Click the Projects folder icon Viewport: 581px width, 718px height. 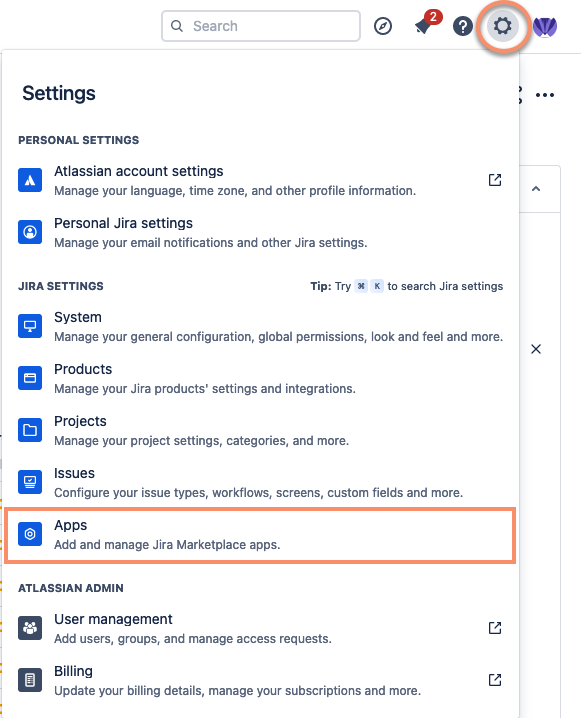tap(30, 430)
